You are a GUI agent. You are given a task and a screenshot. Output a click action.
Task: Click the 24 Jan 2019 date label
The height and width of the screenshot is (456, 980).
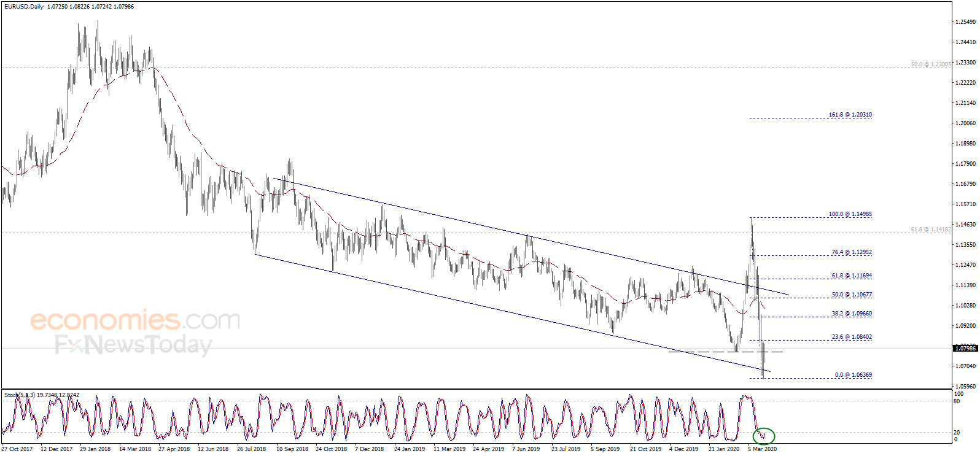coord(410,449)
